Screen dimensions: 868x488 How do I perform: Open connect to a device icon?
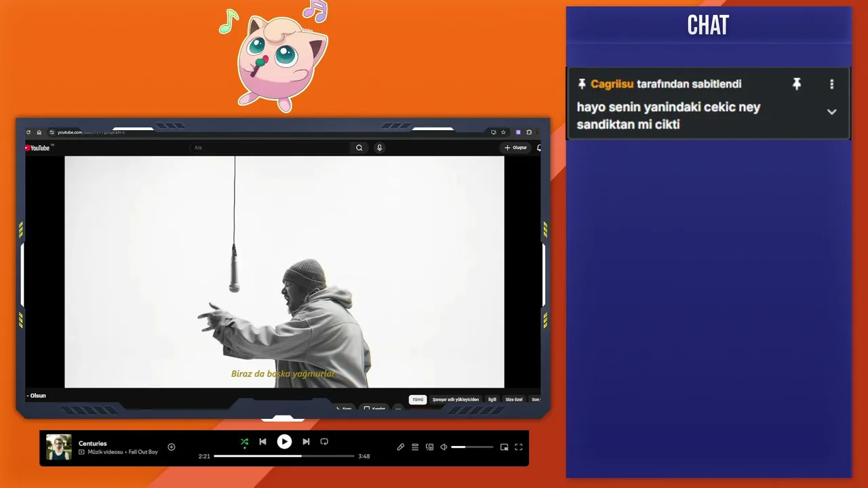point(429,447)
